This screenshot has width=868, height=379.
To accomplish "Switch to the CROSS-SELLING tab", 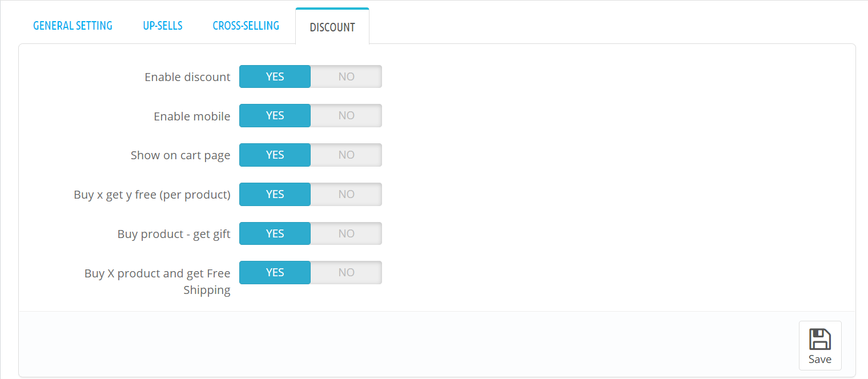I will click(246, 25).
